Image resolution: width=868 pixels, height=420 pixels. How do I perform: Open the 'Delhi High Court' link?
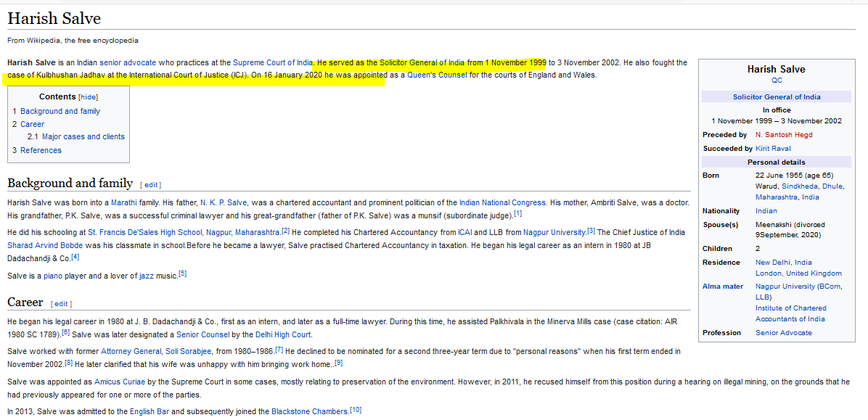click(284, 335)
